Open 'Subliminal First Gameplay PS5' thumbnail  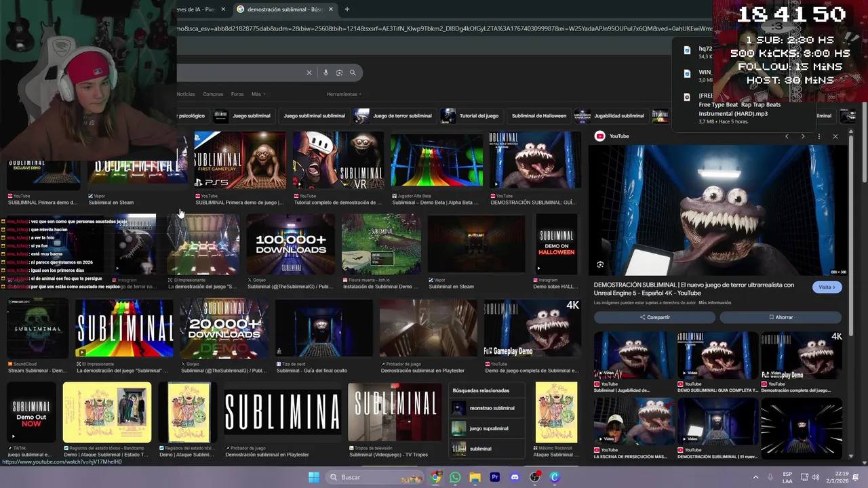coord(240,160)
